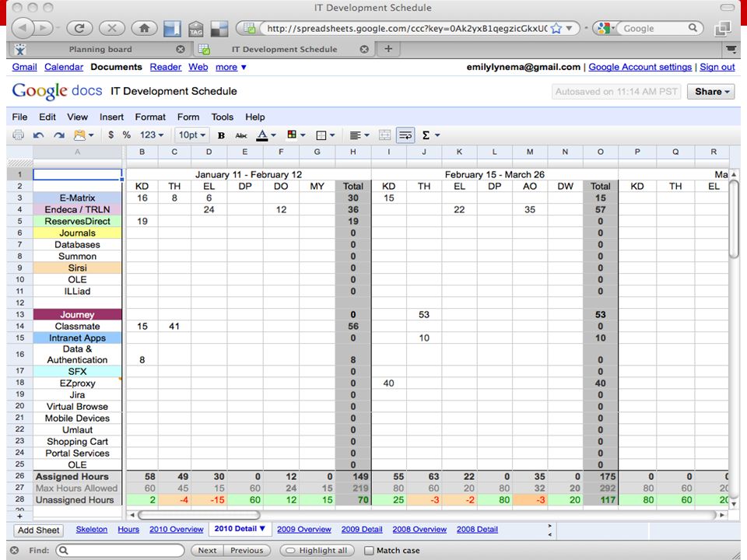
Task: Click the Sign out link
Action: pos(717,67)
